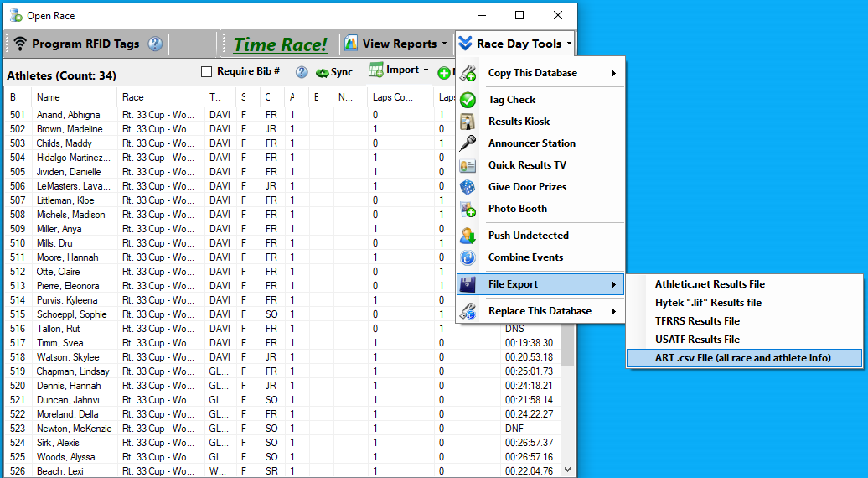This screenshot has height=478, width=868.
Task: Click bib number 520
Action: [x=18, y=386]
